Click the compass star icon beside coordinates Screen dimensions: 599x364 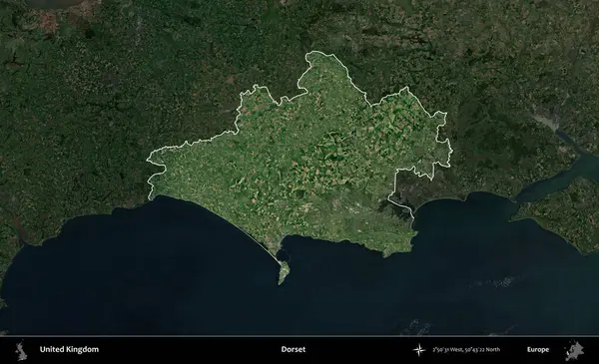pos(419,349)
